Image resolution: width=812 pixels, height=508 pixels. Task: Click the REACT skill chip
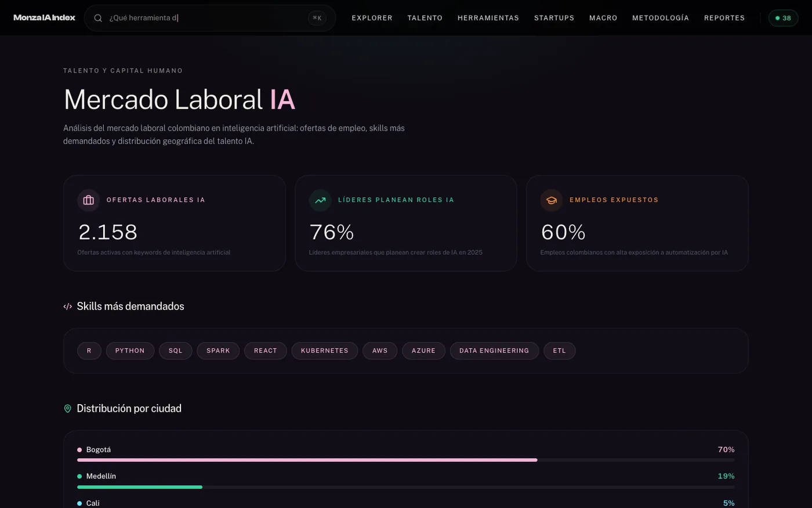(266, 351)
